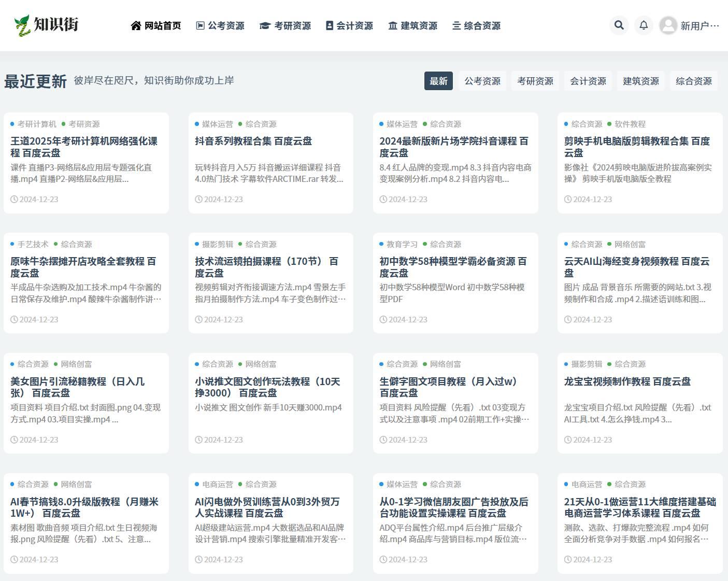Click 考研资源 tag on 王道2025 card
The image size is (728, 581).
pos(84,124)
